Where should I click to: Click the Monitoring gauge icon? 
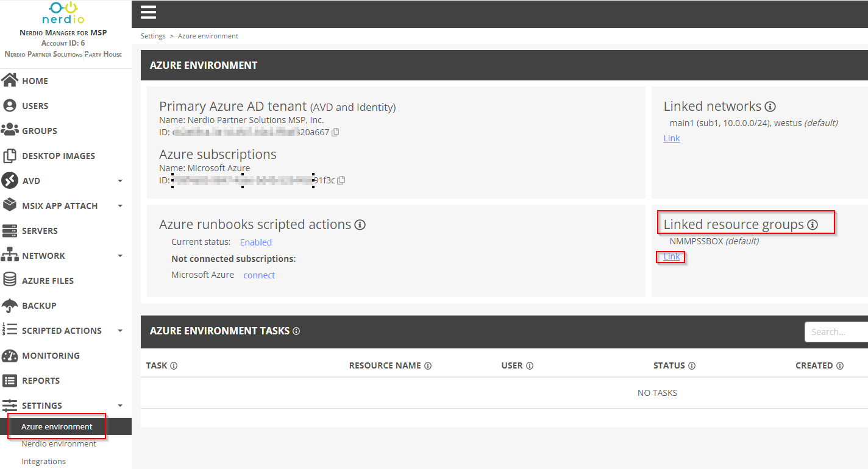point(10,355)
